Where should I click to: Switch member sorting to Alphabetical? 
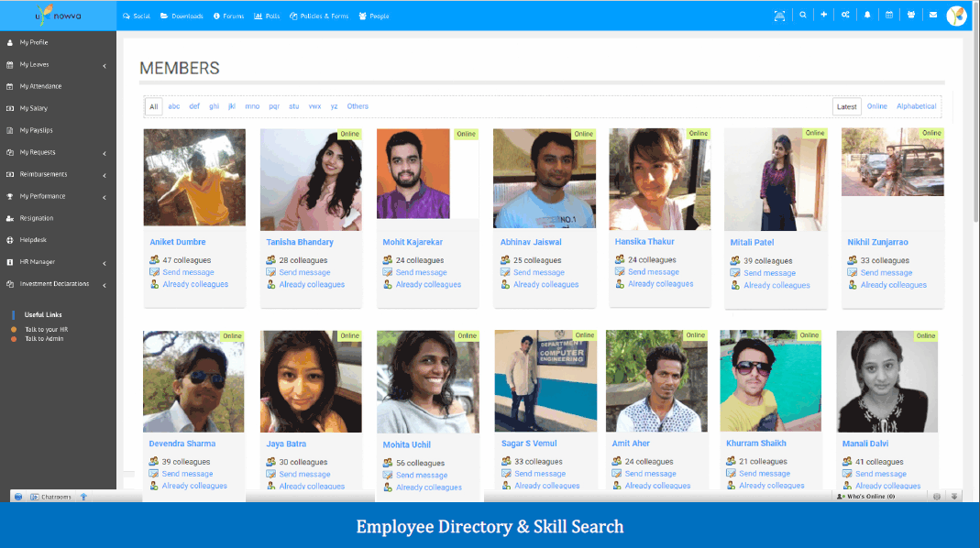pyautogui.click(x=916, y=106)
